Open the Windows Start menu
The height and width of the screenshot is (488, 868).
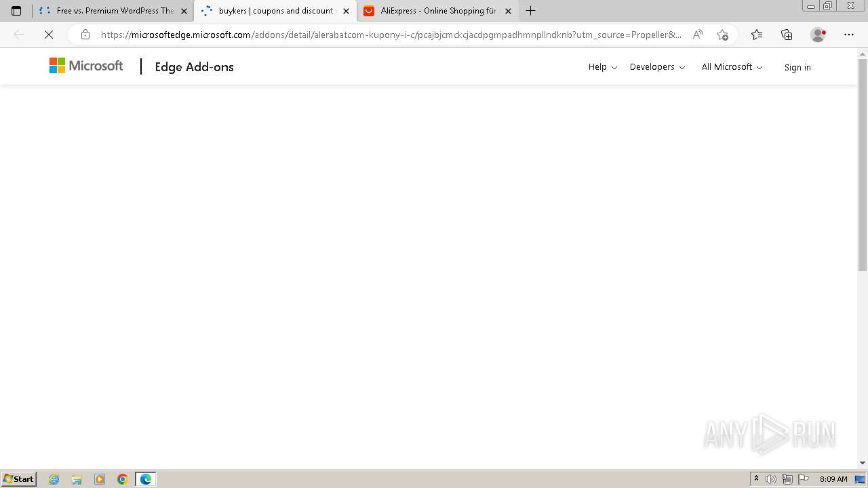(x=19, y=479)
